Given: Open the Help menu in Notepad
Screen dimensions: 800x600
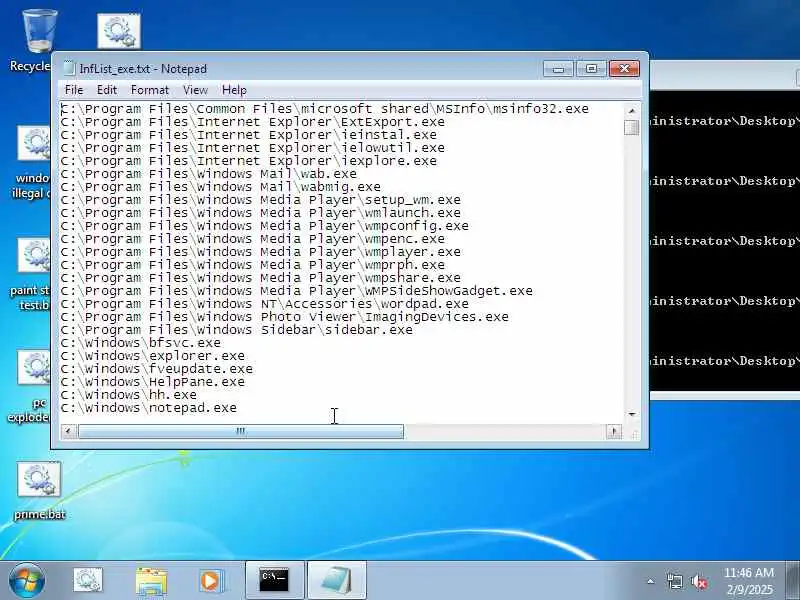Looking at the screenshot, I should tap(234, 90).
